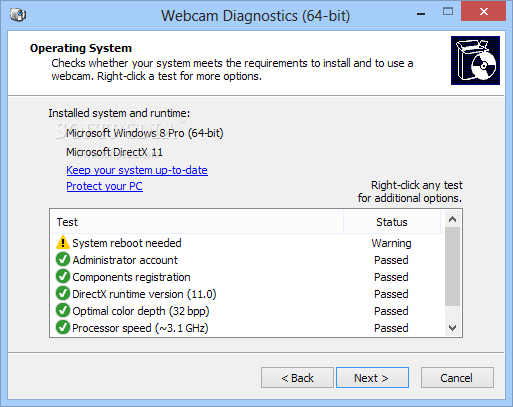Click Passed status for Processor speed
Screen dimensions: 513x407
point(391,328)
